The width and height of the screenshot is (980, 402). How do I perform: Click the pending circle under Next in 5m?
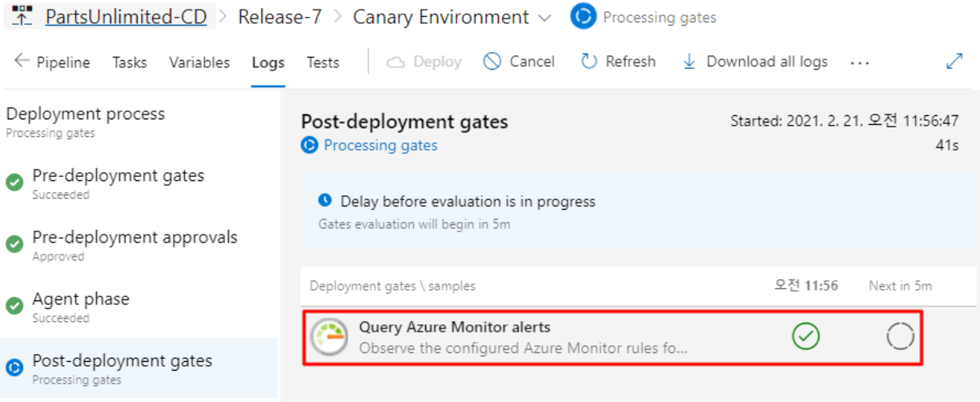(x=900, y=337)
